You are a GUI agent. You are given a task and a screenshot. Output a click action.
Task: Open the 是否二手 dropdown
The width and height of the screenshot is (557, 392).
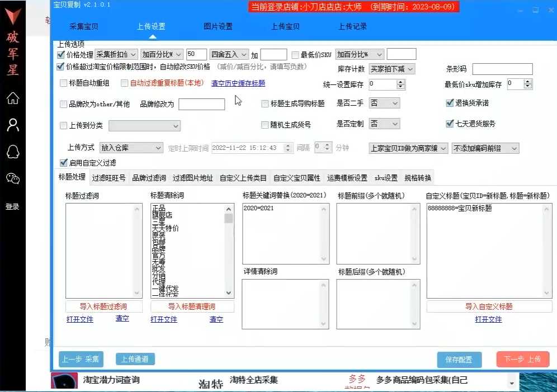coord(384,103)
